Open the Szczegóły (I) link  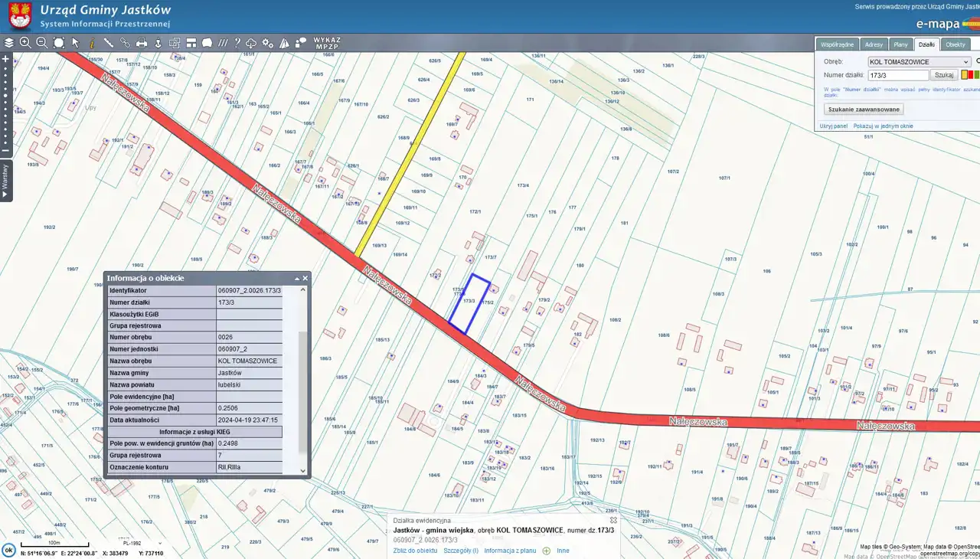click(461, 551)
